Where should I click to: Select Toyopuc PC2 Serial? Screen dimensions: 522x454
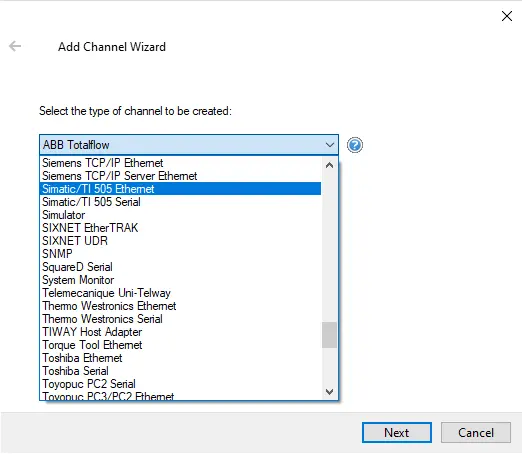180,384
